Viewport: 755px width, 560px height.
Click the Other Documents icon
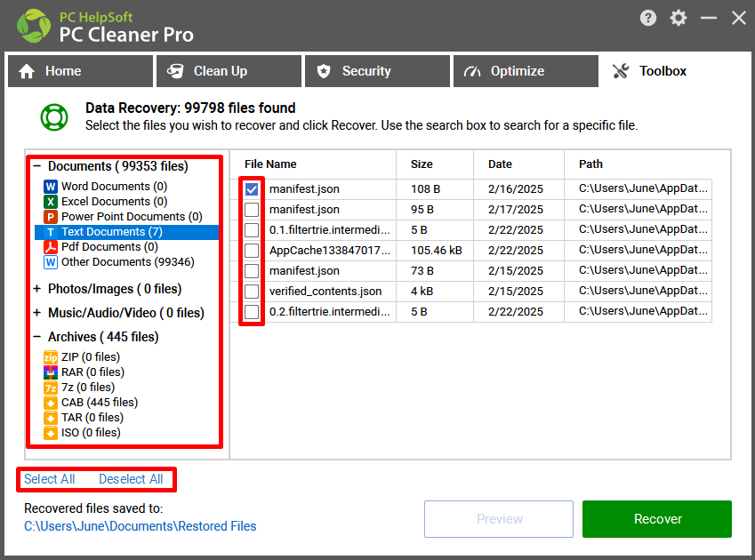(51, 262)
